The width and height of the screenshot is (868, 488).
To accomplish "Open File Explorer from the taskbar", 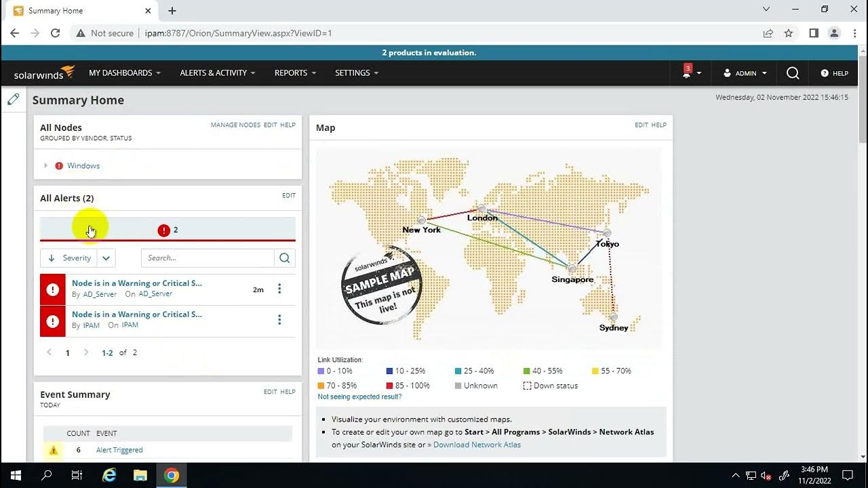I will point(140,475).
